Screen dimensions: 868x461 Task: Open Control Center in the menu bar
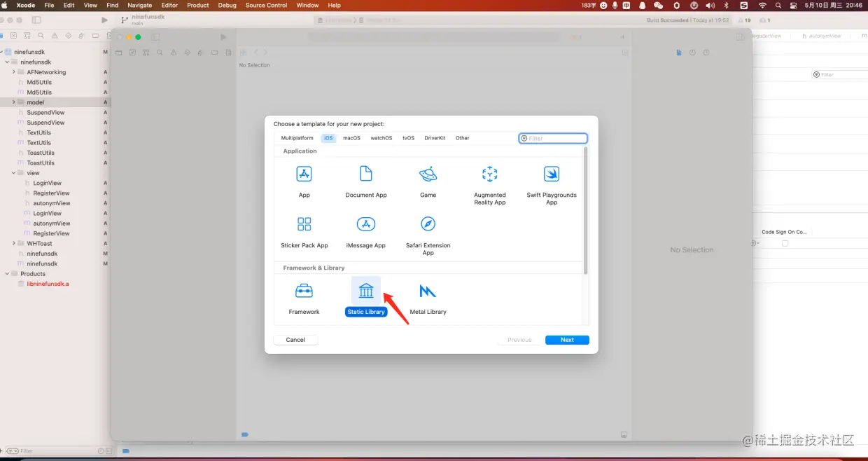794,5
